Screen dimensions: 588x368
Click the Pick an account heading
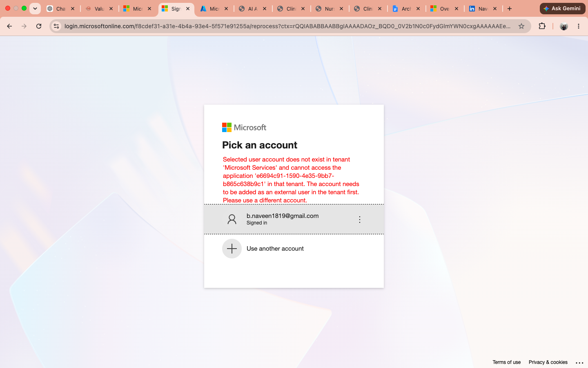[260, 145]
